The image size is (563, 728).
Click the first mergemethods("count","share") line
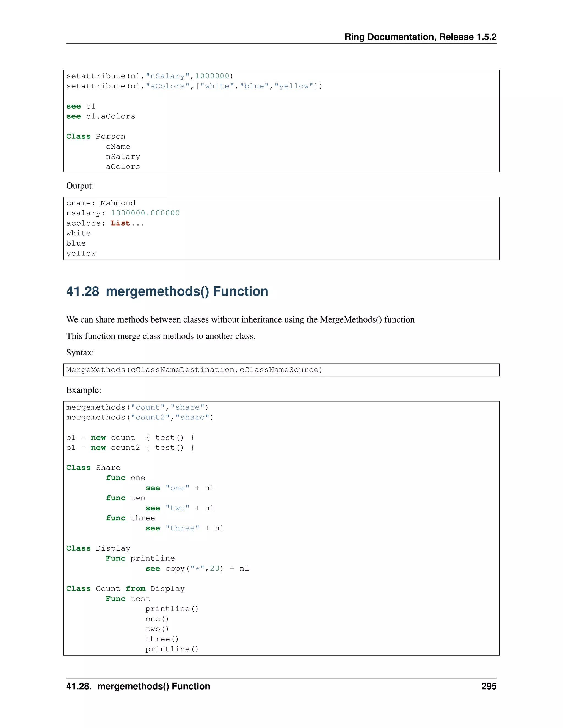137,407
